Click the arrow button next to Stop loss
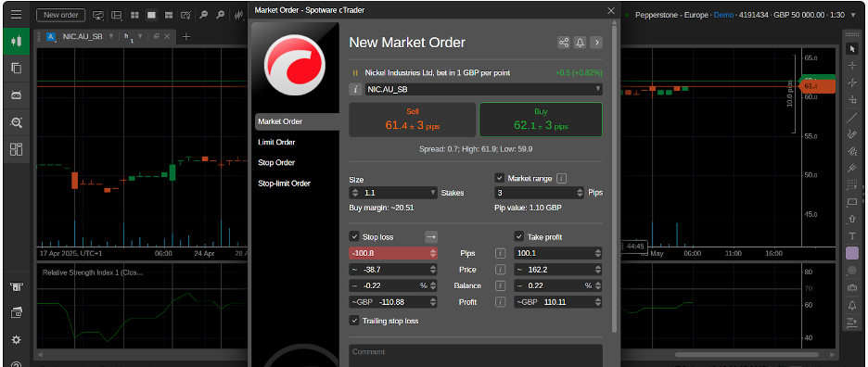The image size is (868, 367). pos(431,237)
